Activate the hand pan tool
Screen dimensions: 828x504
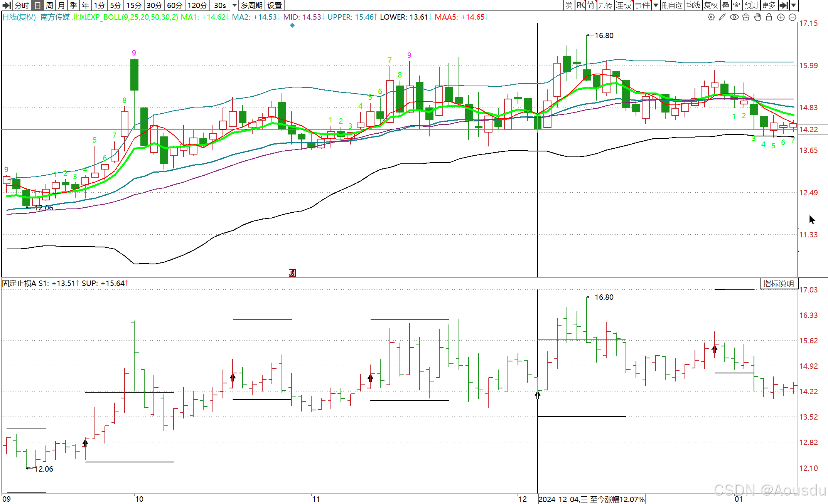(757, 17)
